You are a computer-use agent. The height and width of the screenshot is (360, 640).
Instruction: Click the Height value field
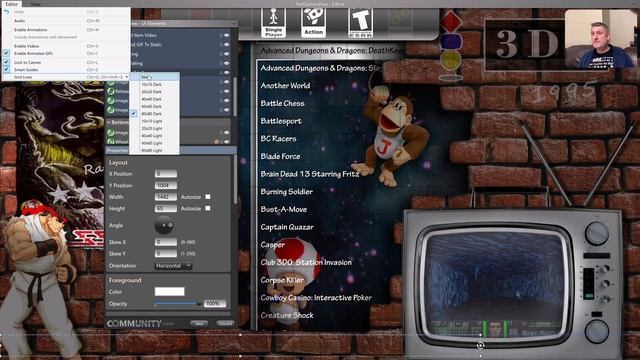click(166, 208)
